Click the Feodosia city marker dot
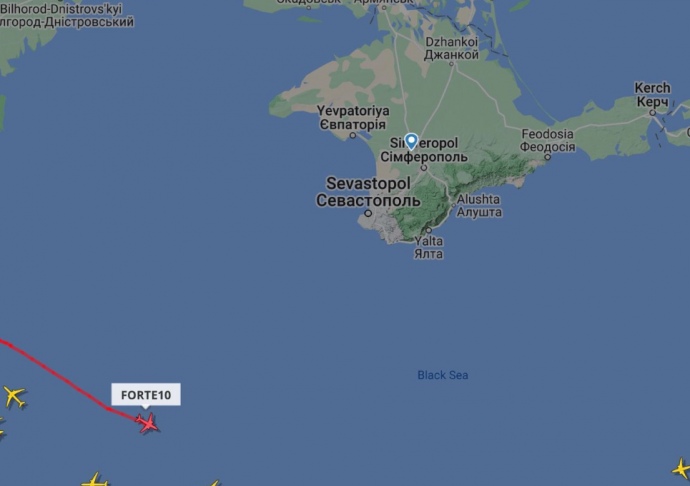 [547, 157]
